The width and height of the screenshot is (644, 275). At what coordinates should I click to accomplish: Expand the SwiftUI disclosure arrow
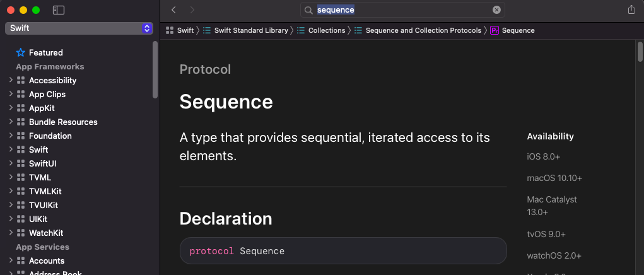11,163
